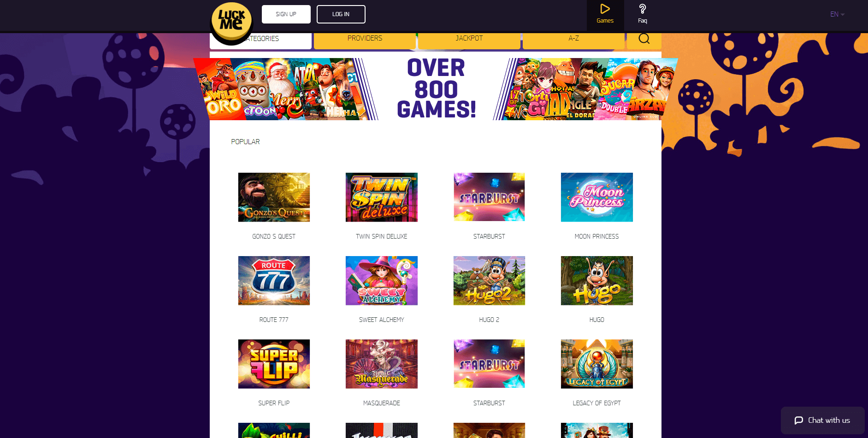Viewport: 868px width, 438px height.
Task: Click the Log In button
Action: click(x=341, y=14)
